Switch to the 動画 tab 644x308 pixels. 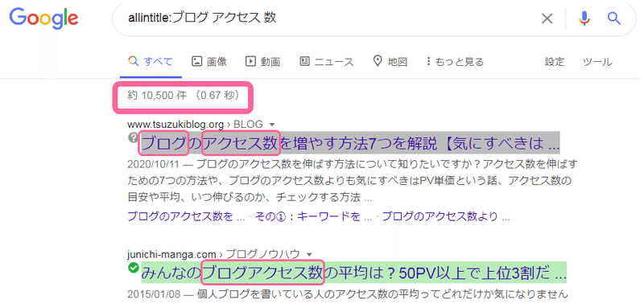[263, 62]
